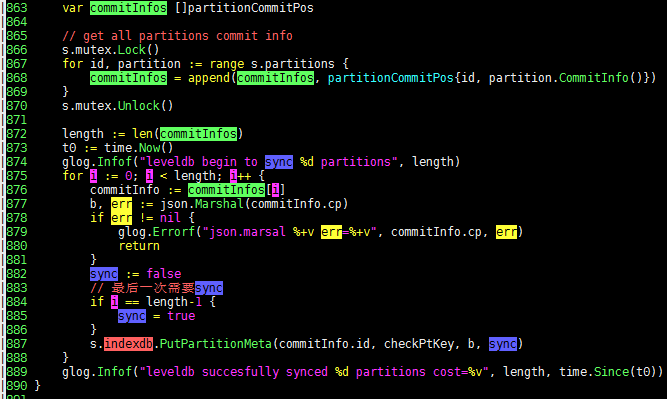Click 'PutPartitionMeta' method on line 887
Screen dimensions: 667x399
pos(216,344)
